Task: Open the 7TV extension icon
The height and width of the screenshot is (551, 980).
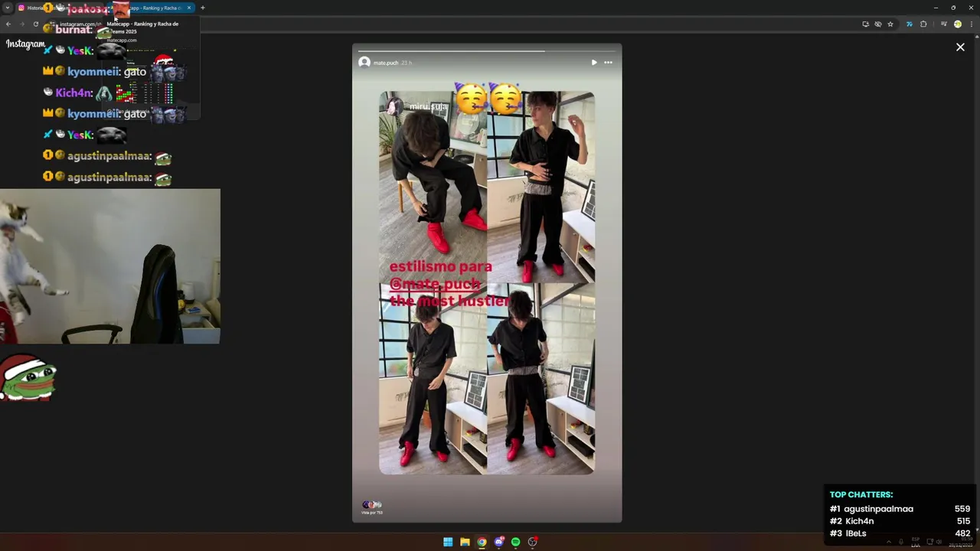Action: click(910, 24)
